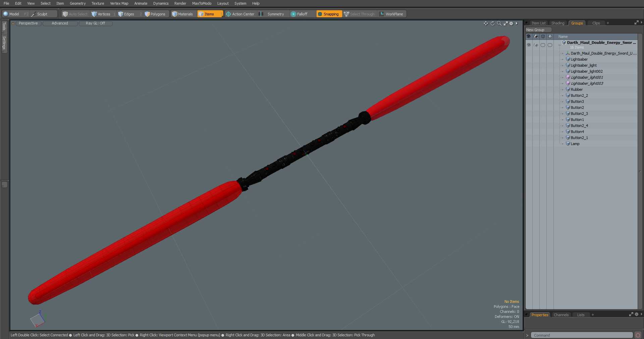Image resolution: width=644 pixels, height=339 pixels.
Task: Select the Lightsaber item
Action: 579,59
